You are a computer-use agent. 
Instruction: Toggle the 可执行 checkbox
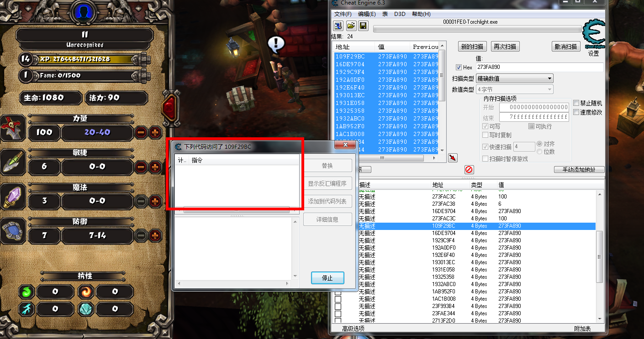click(x=531, y=126)
